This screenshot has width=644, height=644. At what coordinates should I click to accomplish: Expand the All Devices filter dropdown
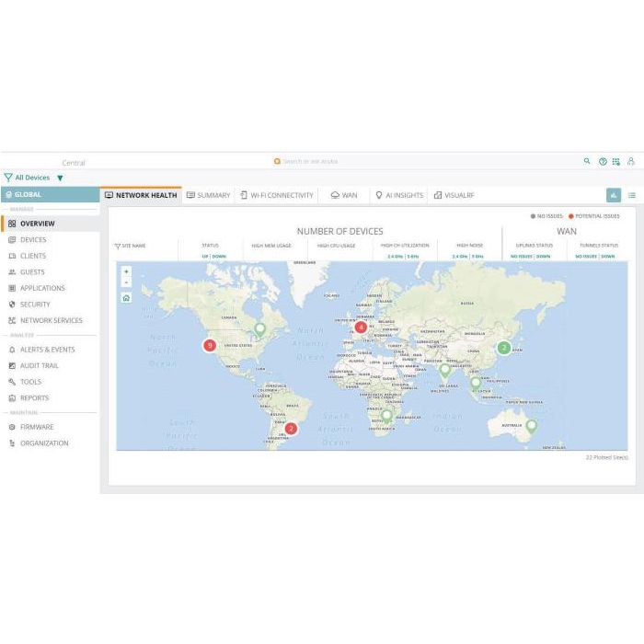point(60,178)
